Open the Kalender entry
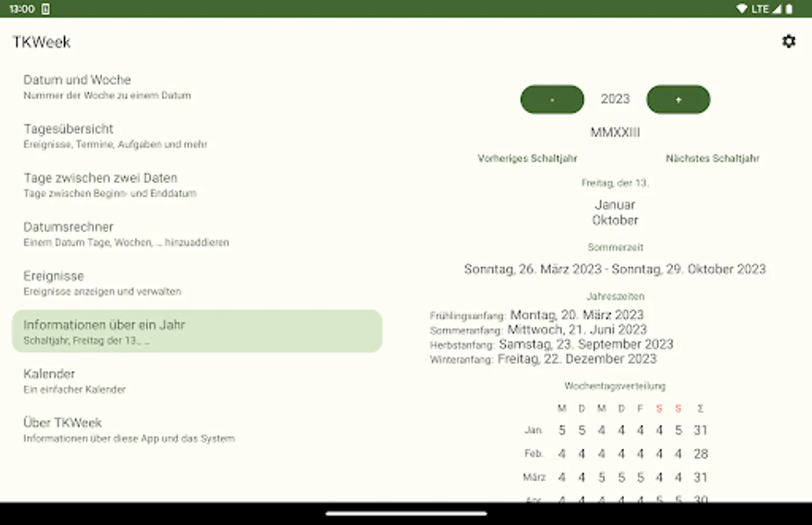This screenshot has width=812, height=525. click(197, 380)
